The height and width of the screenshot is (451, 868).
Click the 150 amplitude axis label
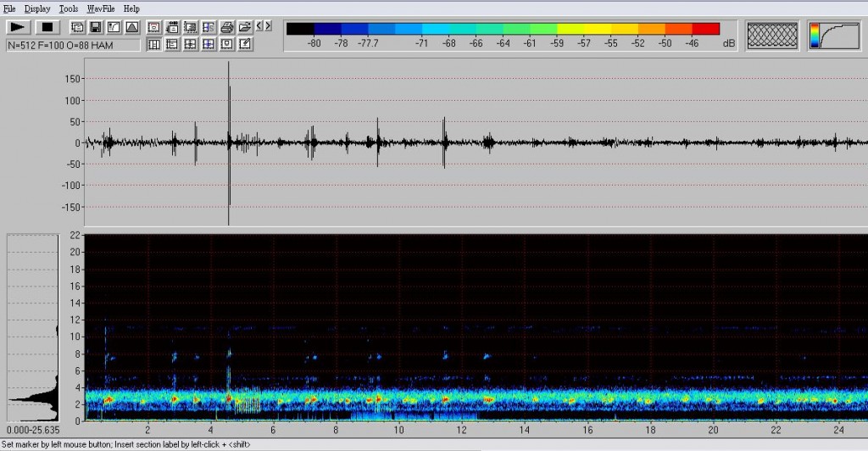73,79
